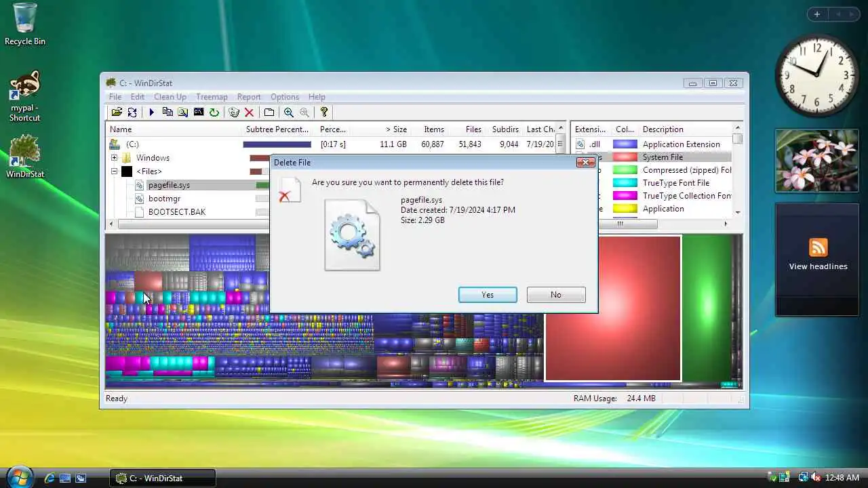Click Yes to delete pagefile.sys
868x488 pixels.
(488, 295)
